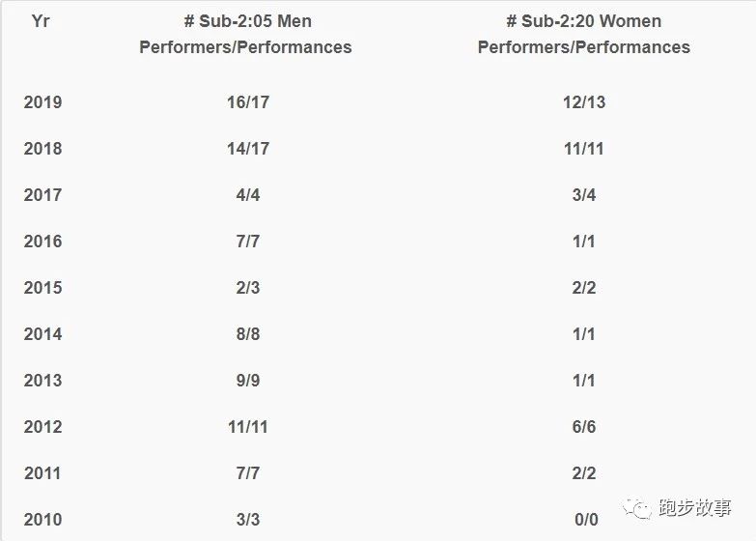This screenshot has height=541, width=756.
Task: Click the Yr column header
Action: pos(41,20)
